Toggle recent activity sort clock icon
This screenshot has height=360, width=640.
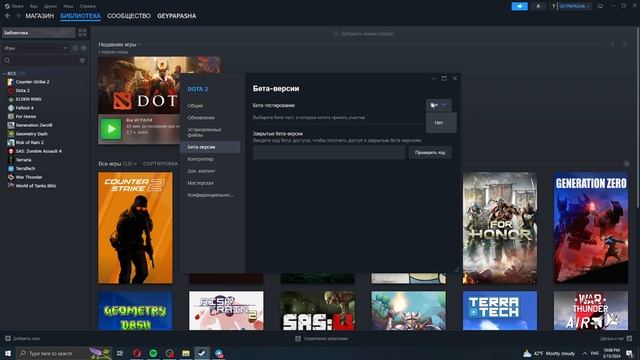(75, 48)
